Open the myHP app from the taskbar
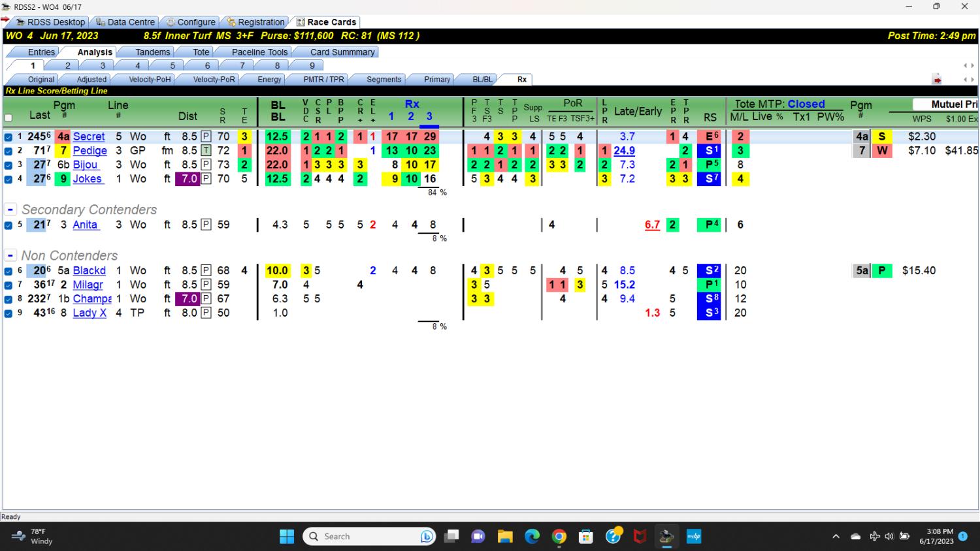 pyautogui.click(x=694, y=537)
